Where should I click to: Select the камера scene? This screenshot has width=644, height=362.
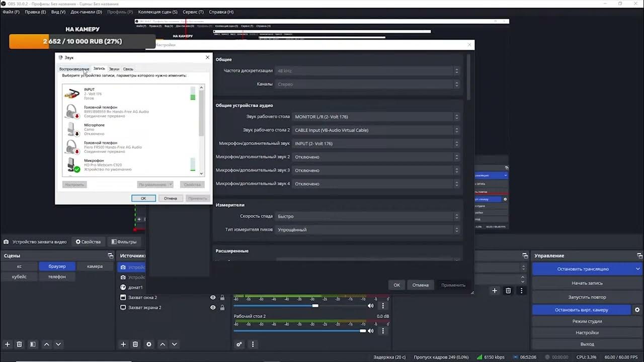(95, 266)
